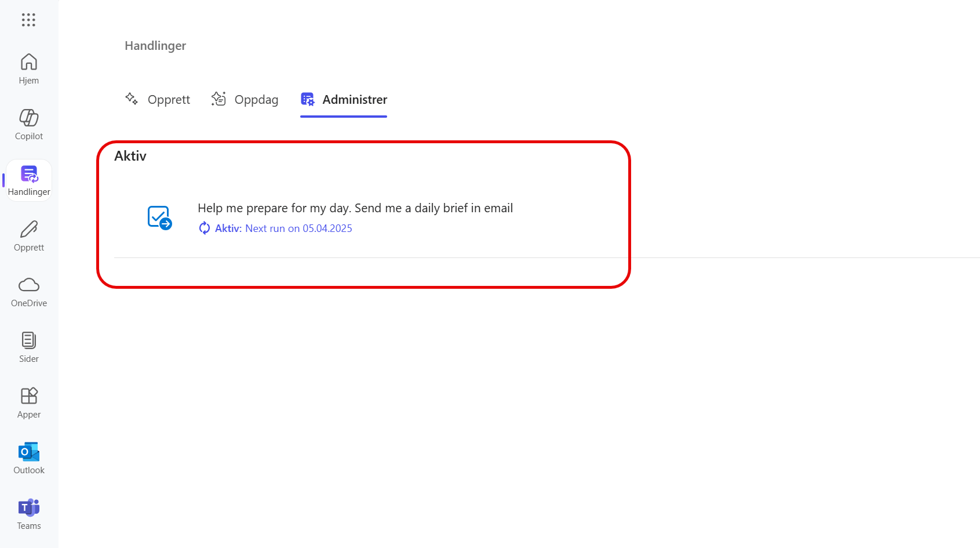The width and height of the screenshot is (980, 548).
Task: Click the daily brief email task title
Action: pyautogui.click(x=355, y=208)
